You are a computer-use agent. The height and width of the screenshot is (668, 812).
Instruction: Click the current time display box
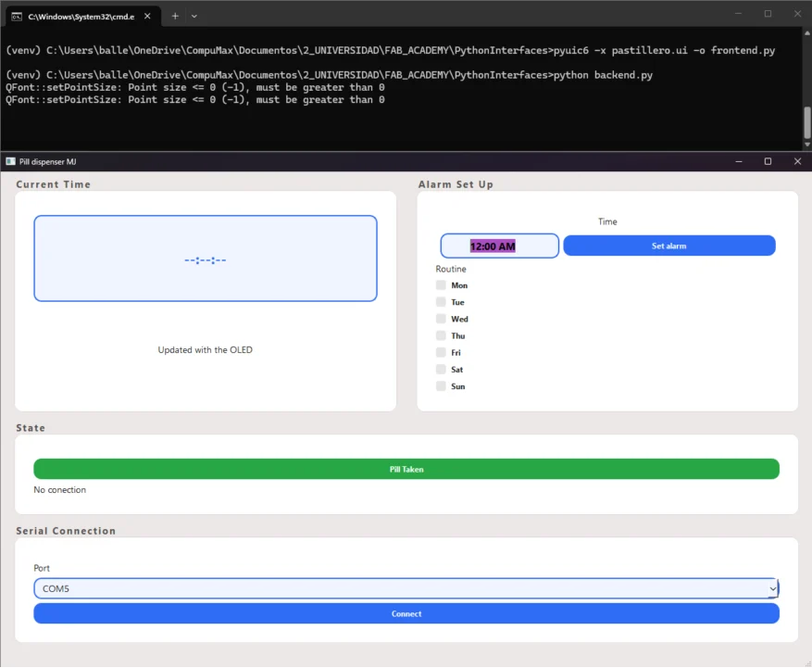coord(205,258)
